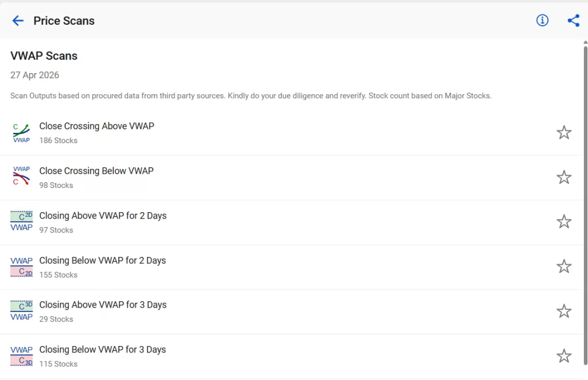Image resolution: width=588 pixels, height=380 pixels.
Task: Open the info icon in the header
Action: 542,20
